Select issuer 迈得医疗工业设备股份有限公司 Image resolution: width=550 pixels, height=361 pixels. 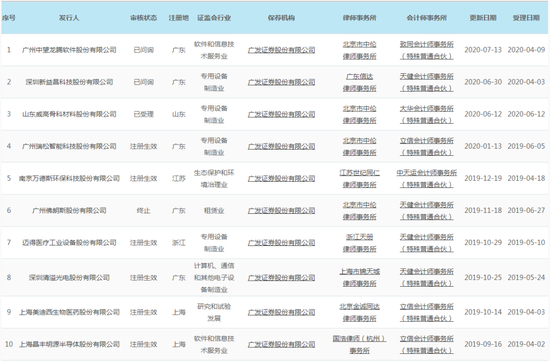point(69,243)
